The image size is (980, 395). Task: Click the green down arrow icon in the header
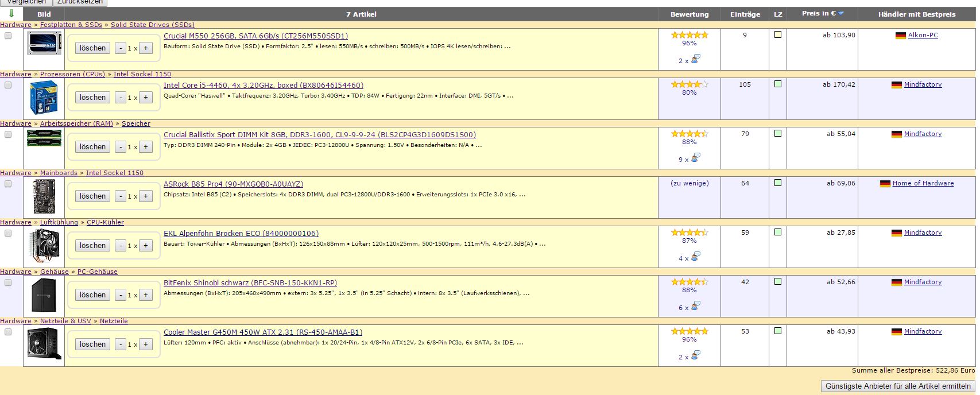pyautogui.click(x=11, y=14)
